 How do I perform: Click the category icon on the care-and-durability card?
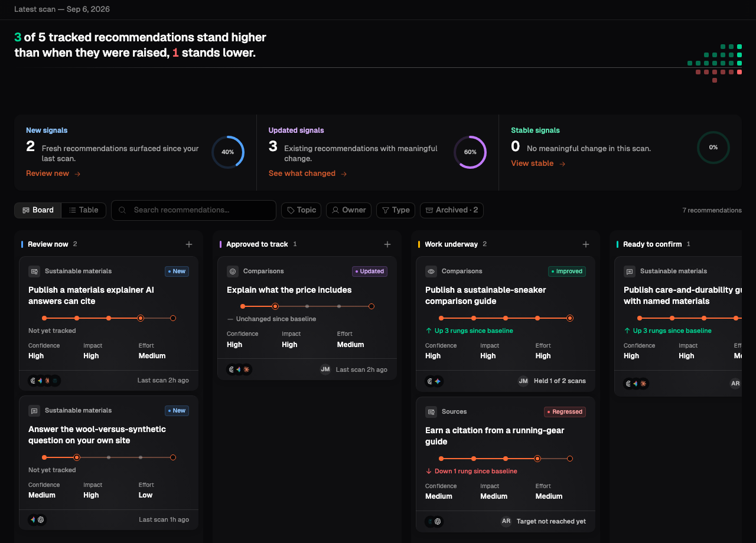(630, 271)
